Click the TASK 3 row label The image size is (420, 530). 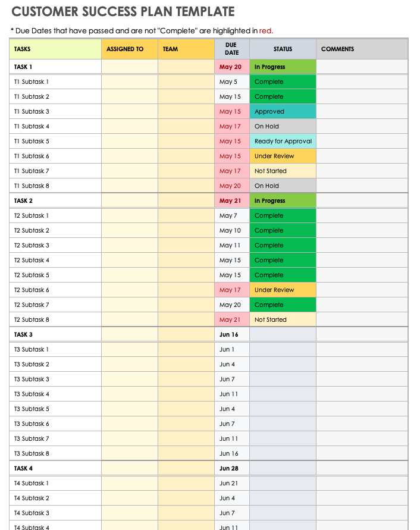click(x=55, y=335)
